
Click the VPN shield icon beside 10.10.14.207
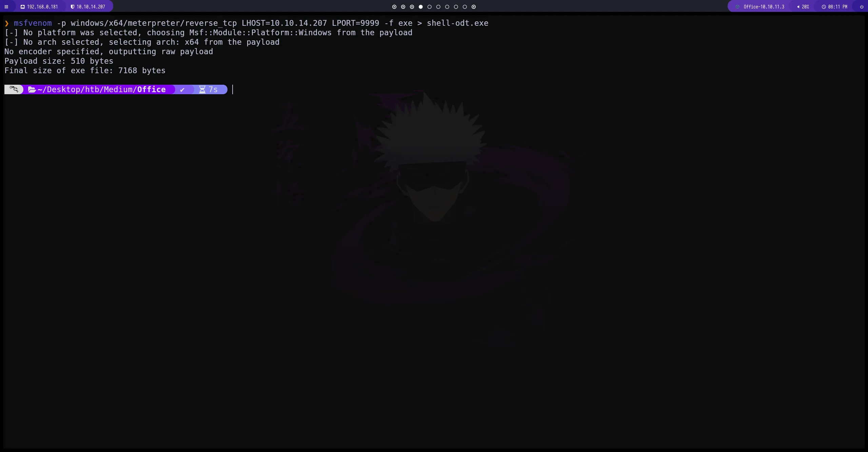72,7
